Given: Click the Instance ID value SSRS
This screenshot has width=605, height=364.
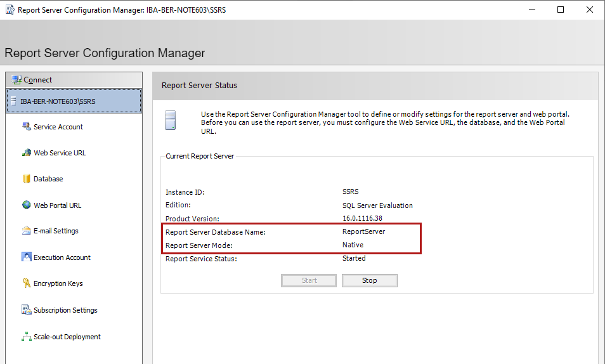Looking at the screenshot, I should point(350,192).
